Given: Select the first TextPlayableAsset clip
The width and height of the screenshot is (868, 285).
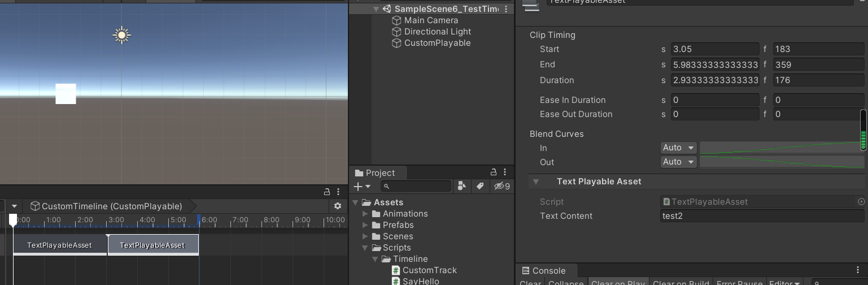Looking at the screenshot, I should tap(59, 245).
